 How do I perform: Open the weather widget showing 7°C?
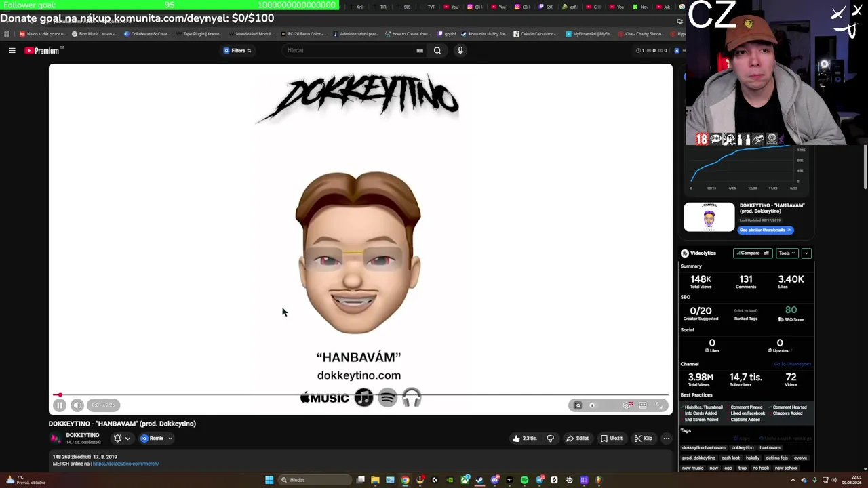pos(26,480)
